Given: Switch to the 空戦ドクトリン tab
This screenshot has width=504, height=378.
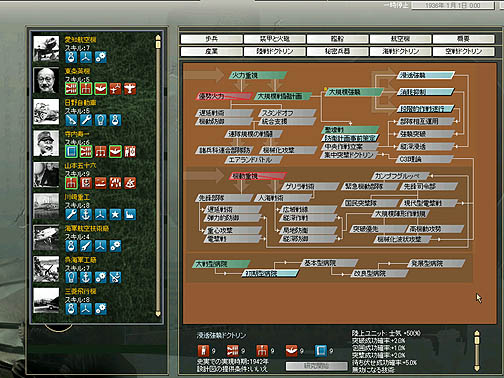Looking at the screenshot, I should (463, 51).
